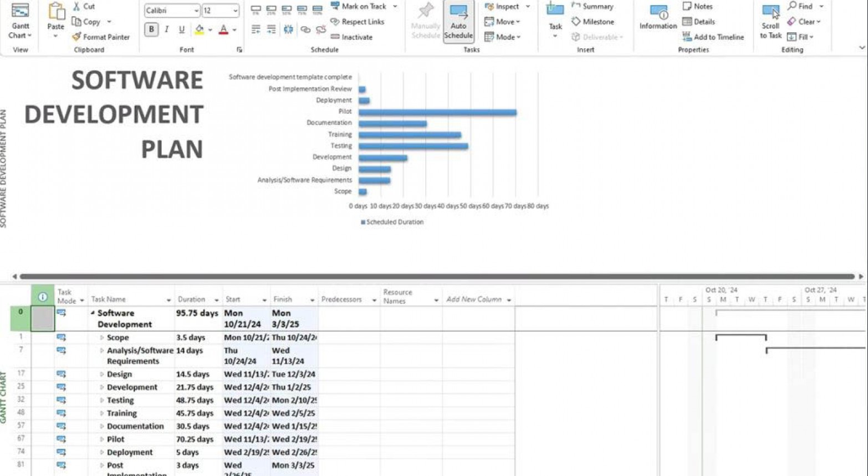The image size is (868, 476).
Task: Toggle Bold formatting
Action: (151, 29)
